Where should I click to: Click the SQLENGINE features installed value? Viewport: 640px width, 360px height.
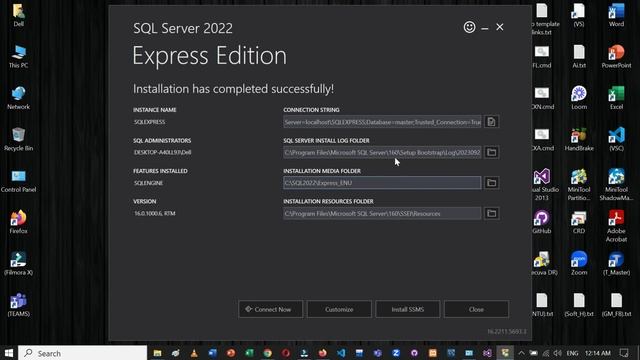148,183
